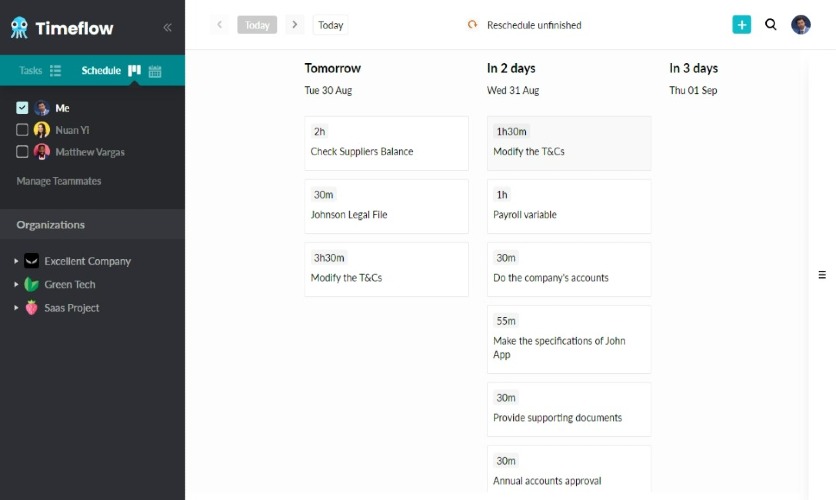
Task: Open Johnson Legal File task card
Action: (387, 206)
